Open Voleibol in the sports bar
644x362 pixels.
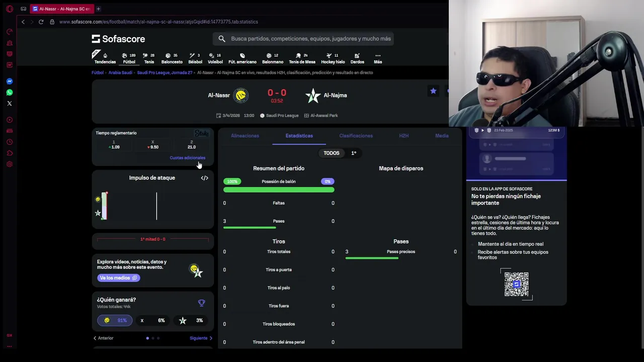click(215, 58)
